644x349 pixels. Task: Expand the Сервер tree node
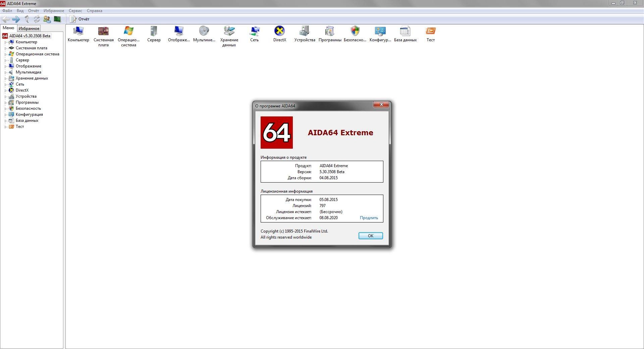click(5, 60)
